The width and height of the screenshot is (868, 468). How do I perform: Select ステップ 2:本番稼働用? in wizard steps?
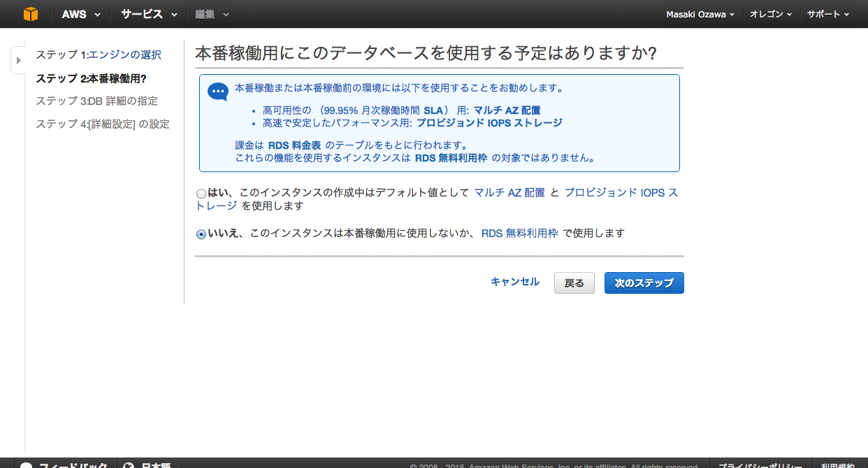click(x=91, y=78)
